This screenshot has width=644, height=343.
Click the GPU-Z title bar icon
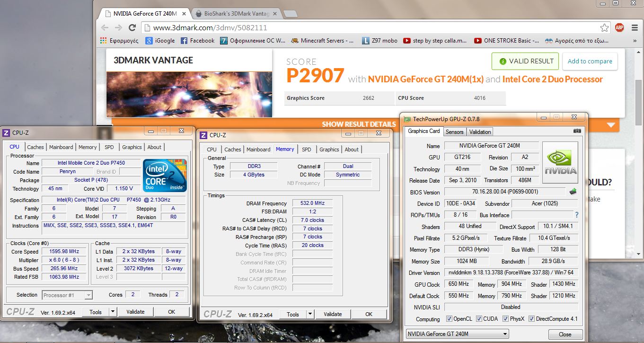(x=408, y=119)
